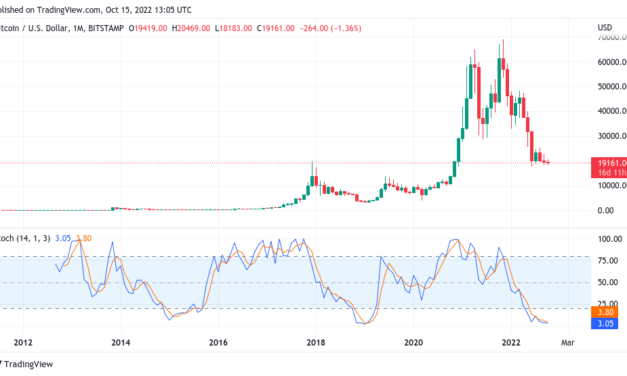Click the 30000.00 price axis label

[612, 136]
